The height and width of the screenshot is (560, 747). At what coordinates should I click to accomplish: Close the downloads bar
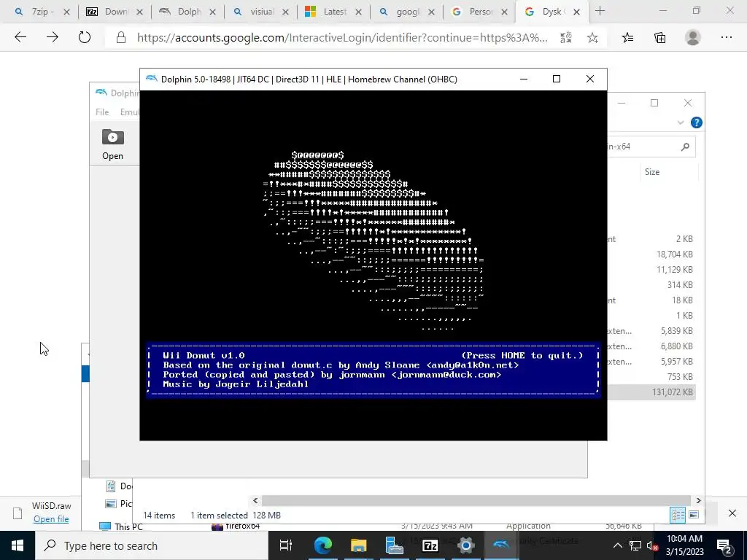[732, 513]
